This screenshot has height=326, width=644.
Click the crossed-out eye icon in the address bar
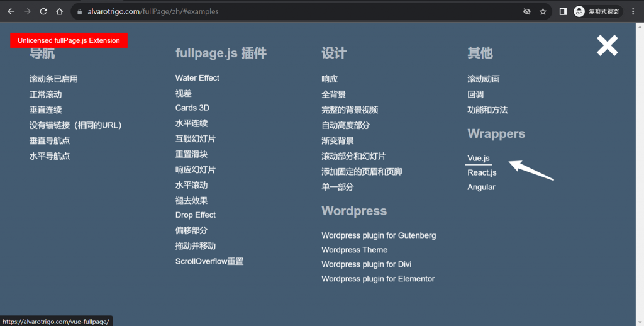tap(526, 11)
